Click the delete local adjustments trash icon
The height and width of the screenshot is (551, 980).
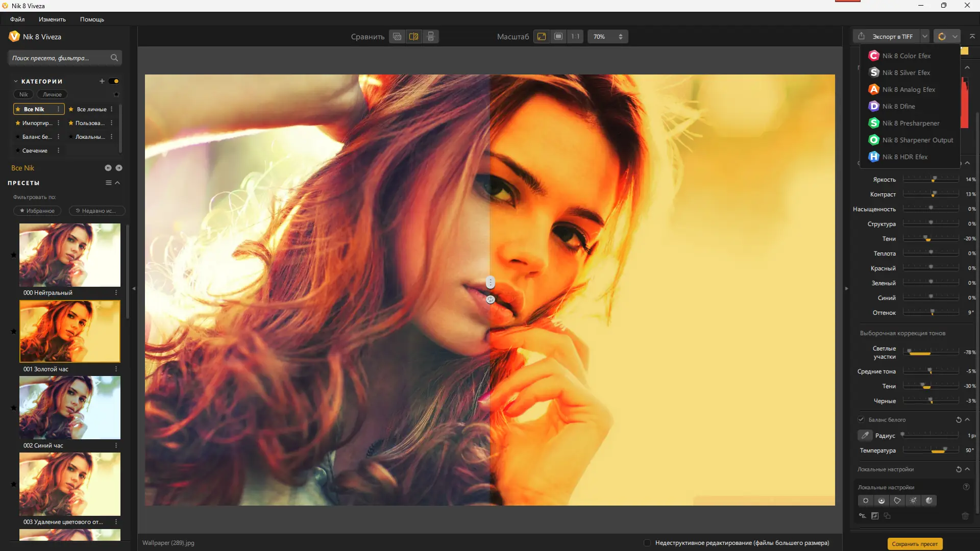point(965,516)
